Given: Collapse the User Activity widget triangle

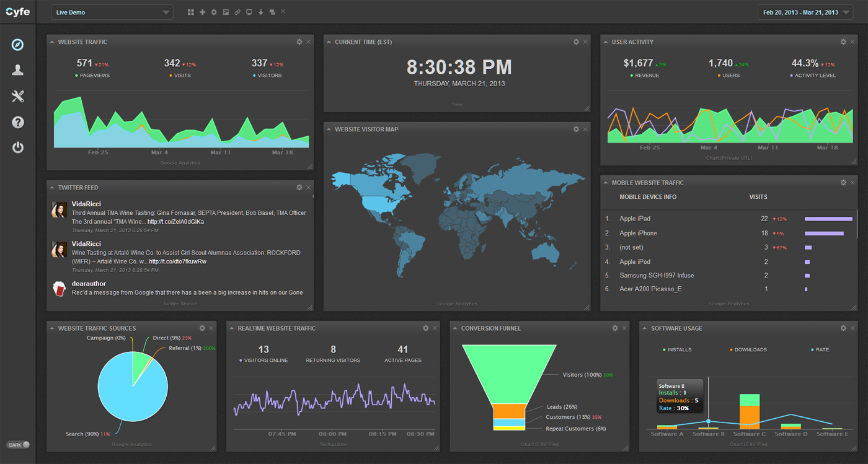Looking at the screenshot, I should [x=606, y=42].
